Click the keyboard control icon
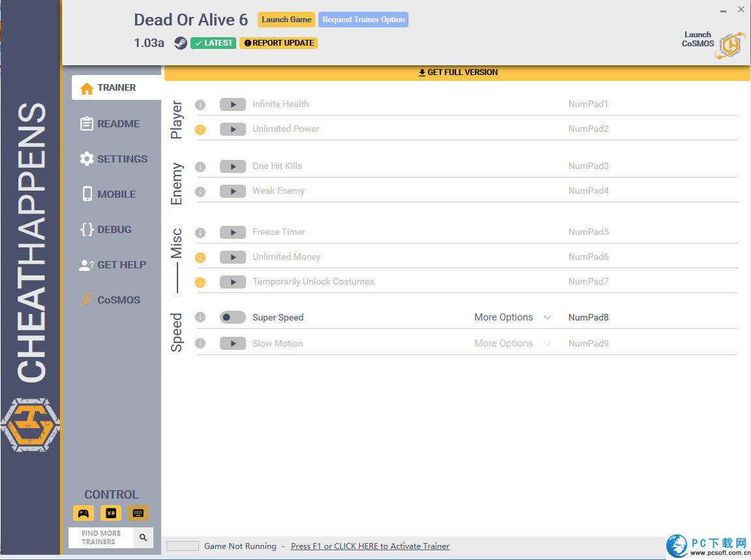This screenshot has width=751, height=560. coord(138,513)
